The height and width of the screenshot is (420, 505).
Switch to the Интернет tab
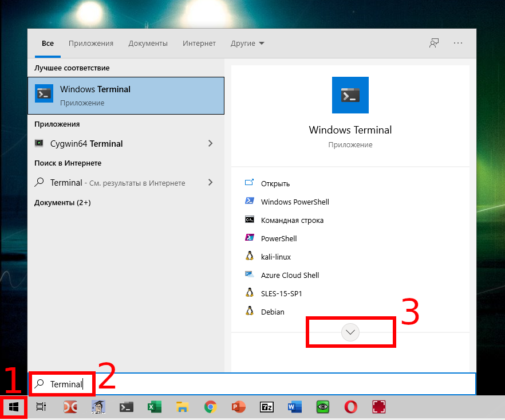pos(199,43)
